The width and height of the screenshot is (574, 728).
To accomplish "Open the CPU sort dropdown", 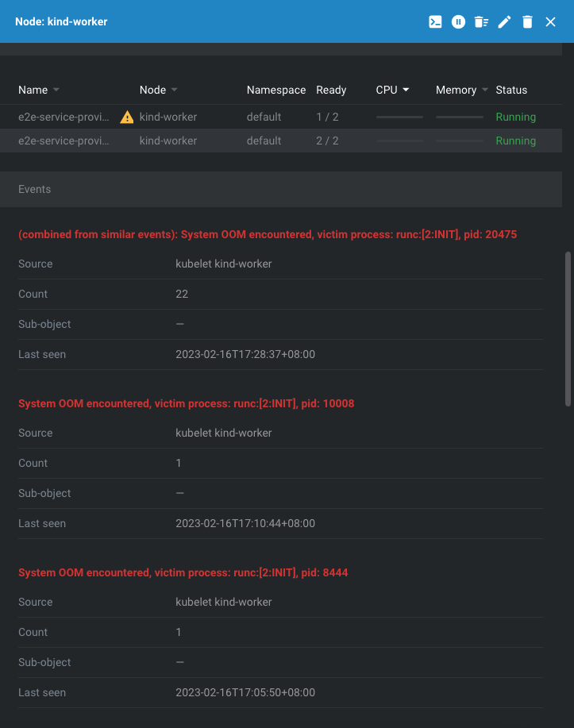I will click(x=408, y=90).
